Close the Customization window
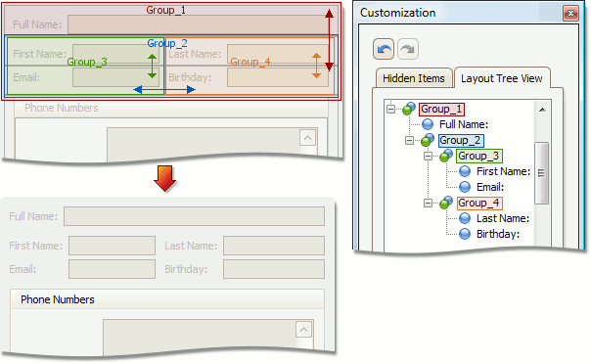The image size is (591, 364). (x=570, y=13)
